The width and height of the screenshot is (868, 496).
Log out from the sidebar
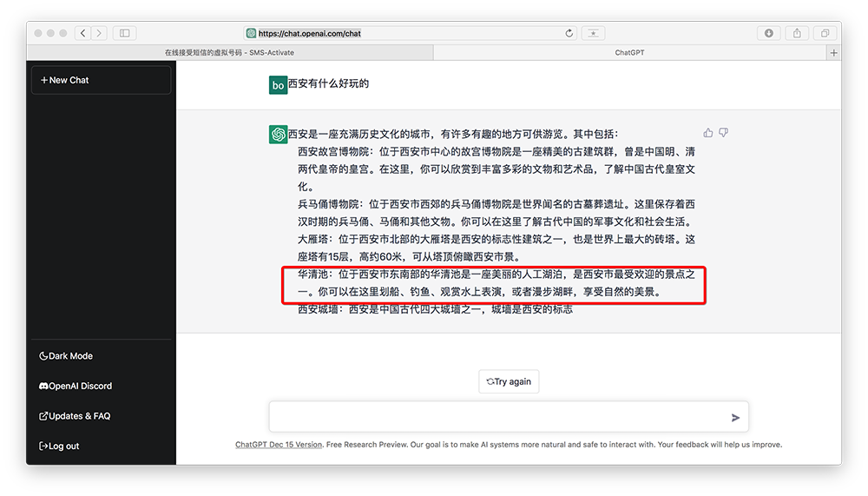coord(59,446)
